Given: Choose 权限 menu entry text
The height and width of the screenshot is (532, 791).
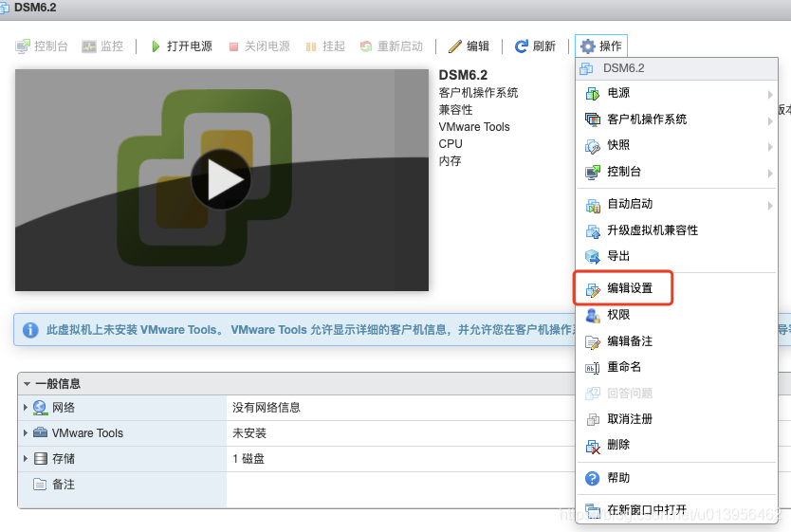Looking at the screenshot, I should 618,315.
